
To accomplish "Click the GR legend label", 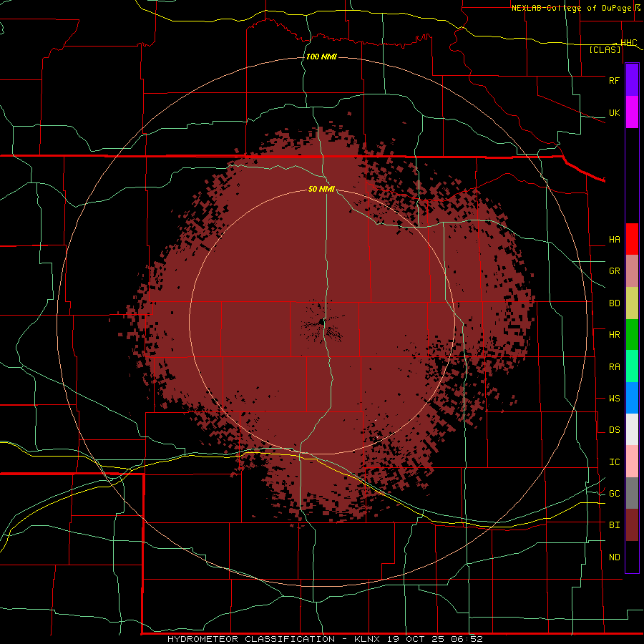I will point(614,271).
